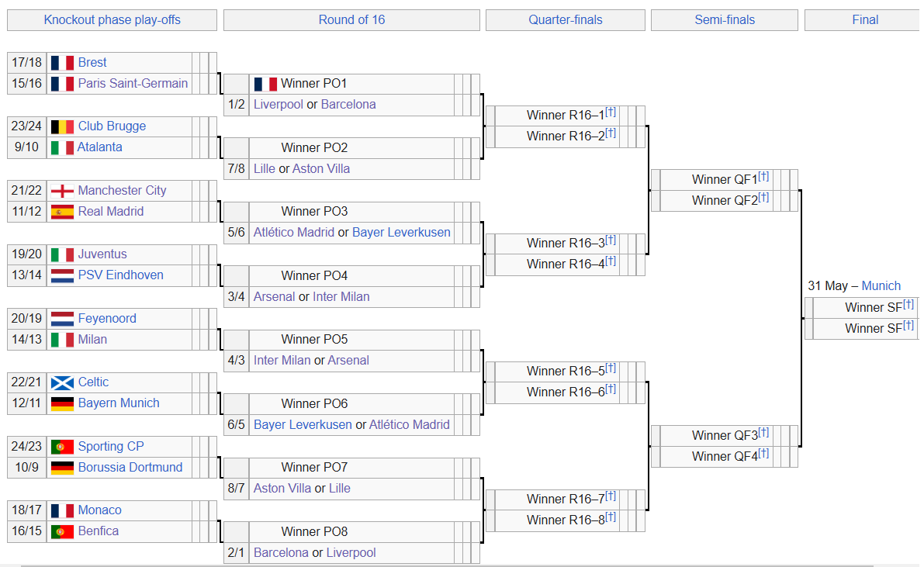
Task: Go to the Sporting CP link
Action: coord(111,446)
